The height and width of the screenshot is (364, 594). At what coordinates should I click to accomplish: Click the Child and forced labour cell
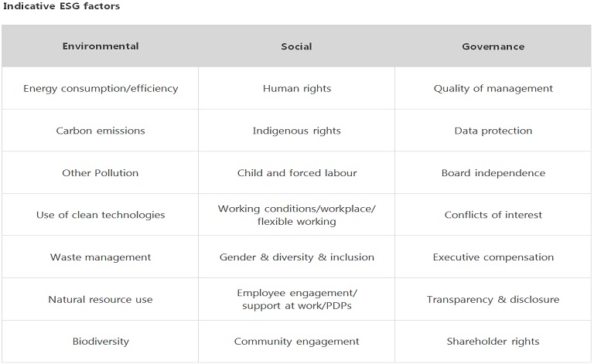296,172
